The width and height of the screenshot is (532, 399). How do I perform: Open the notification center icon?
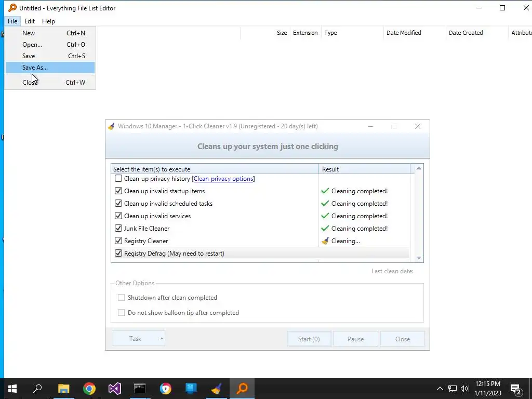click(516, 389)
